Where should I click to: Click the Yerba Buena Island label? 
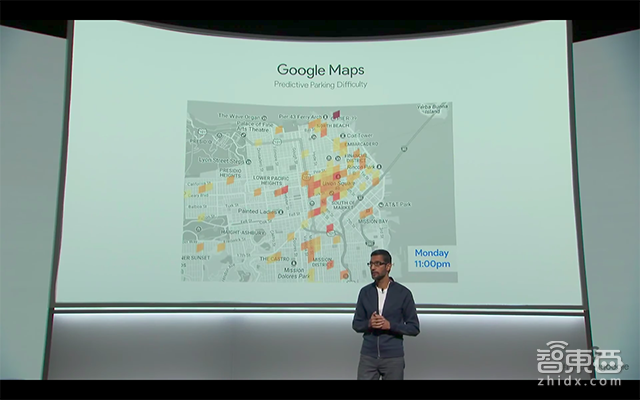coord(431,110)
